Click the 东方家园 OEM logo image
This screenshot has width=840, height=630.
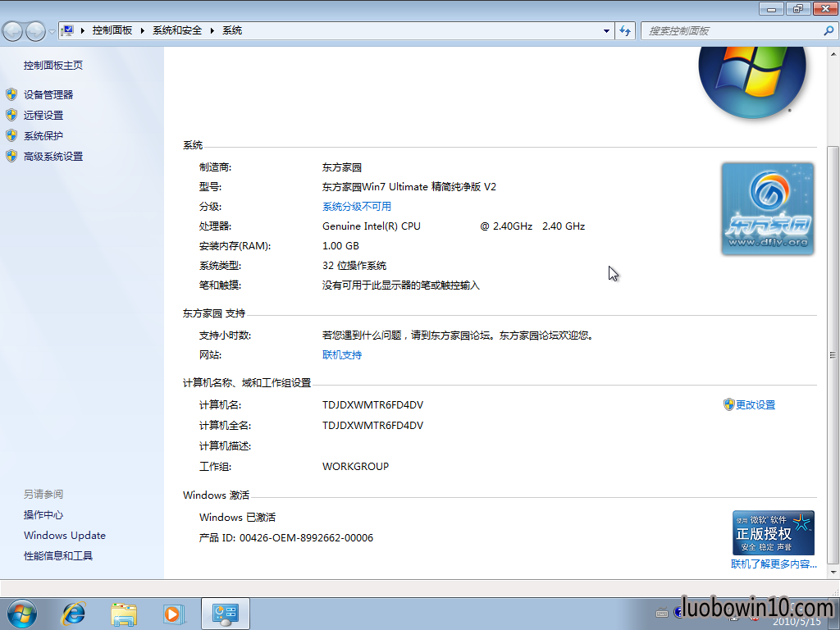(768, 209)
